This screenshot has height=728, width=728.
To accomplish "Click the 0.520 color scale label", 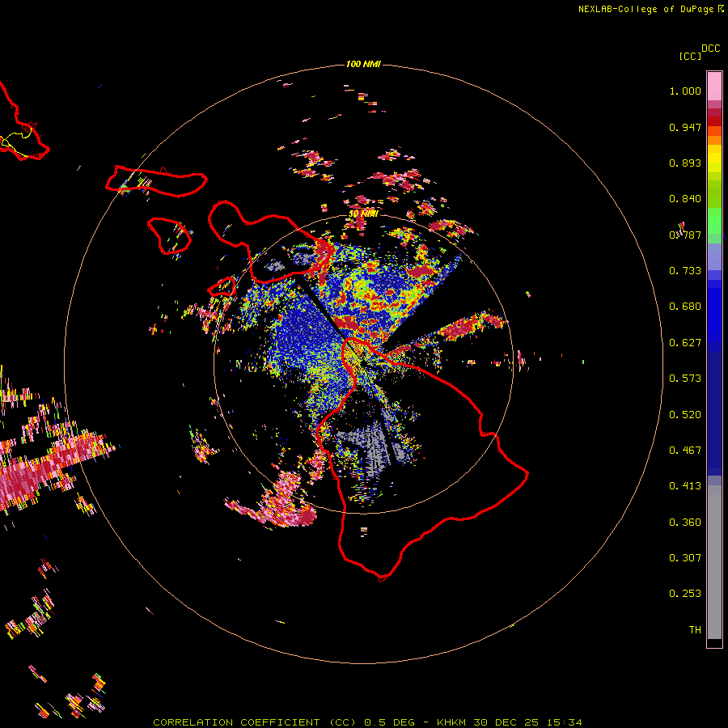I will [685, 415].
